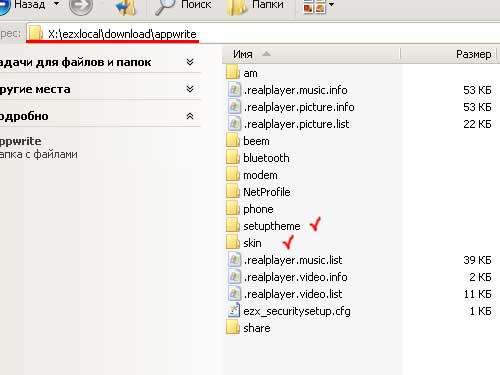Select the .realplayer.picture.list file icon
500x375 pixels.
tap(234, 124)
